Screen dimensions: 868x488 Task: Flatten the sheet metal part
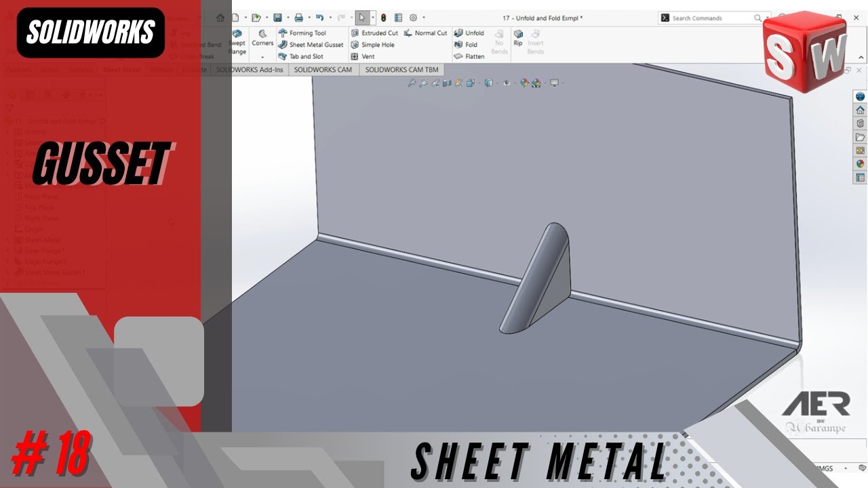tap(469, 56)
